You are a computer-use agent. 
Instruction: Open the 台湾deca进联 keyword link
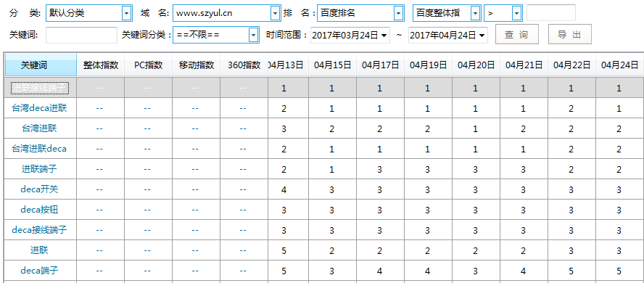[x=39, y=108]
